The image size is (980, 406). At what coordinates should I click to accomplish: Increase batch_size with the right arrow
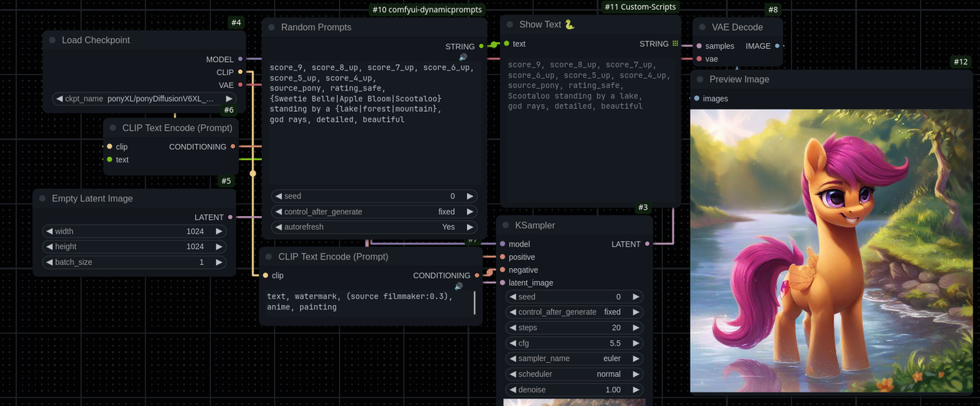[218, 262]
